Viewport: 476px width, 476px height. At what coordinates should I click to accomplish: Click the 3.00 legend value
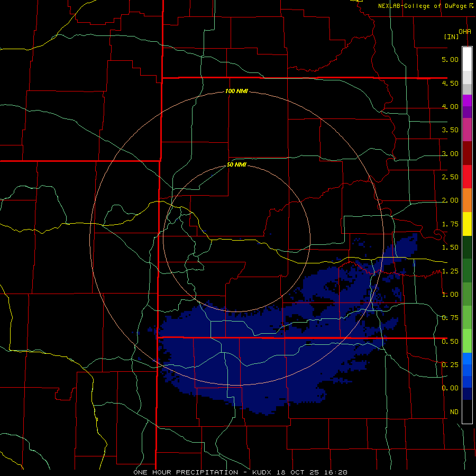point(450,153)
